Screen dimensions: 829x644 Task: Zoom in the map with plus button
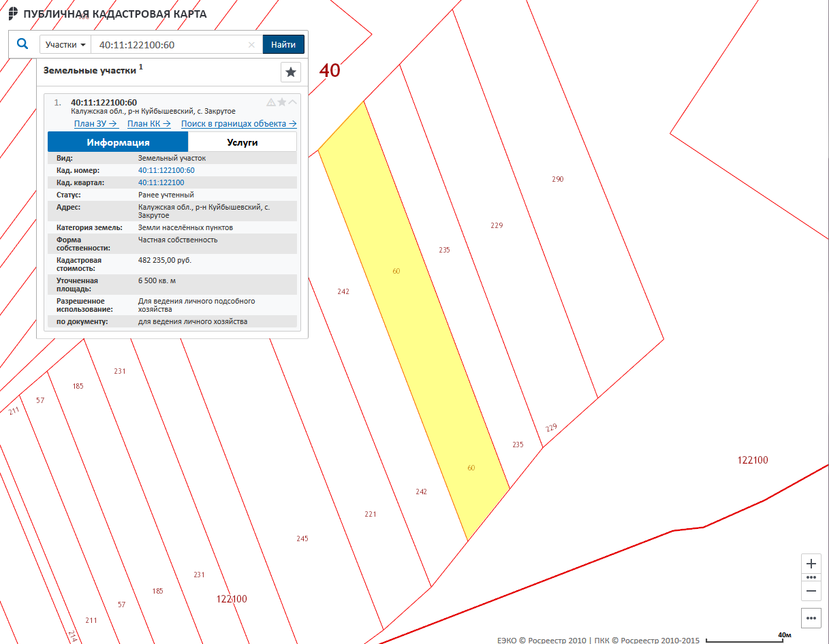click(x=811, y=564)
